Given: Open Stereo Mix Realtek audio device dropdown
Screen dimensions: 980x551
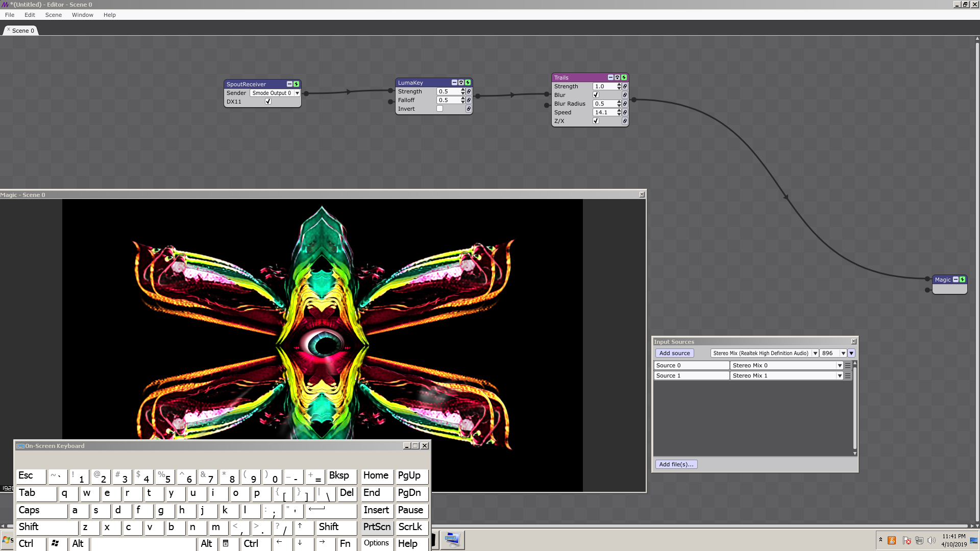Looking at the screenshot, I should [x=764, y=353].
